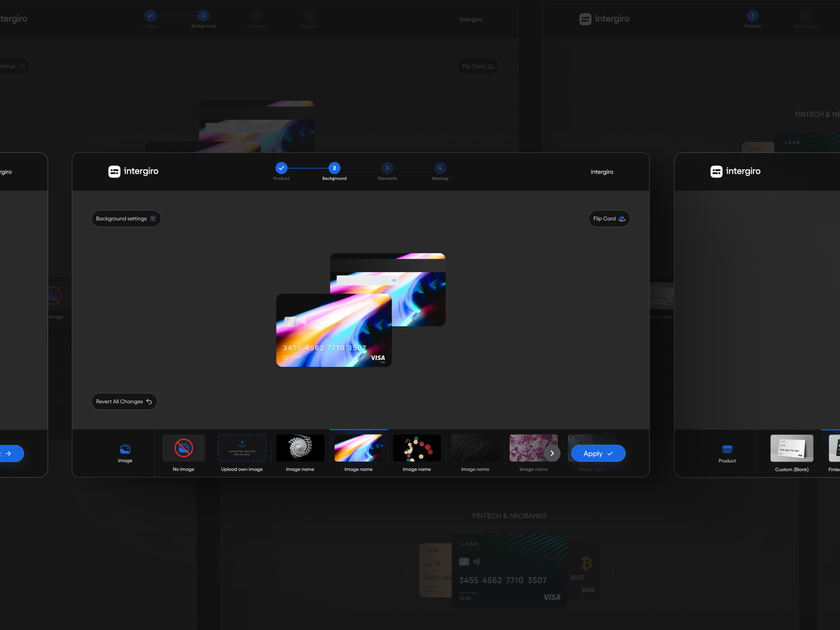Click Revert All Changes

click(124, 401)
